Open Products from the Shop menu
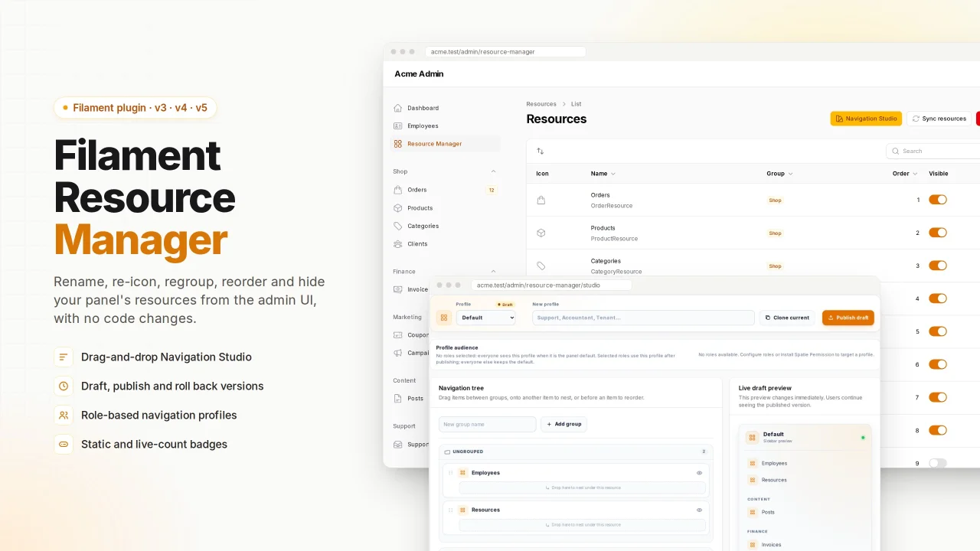 tap(445, 208)
